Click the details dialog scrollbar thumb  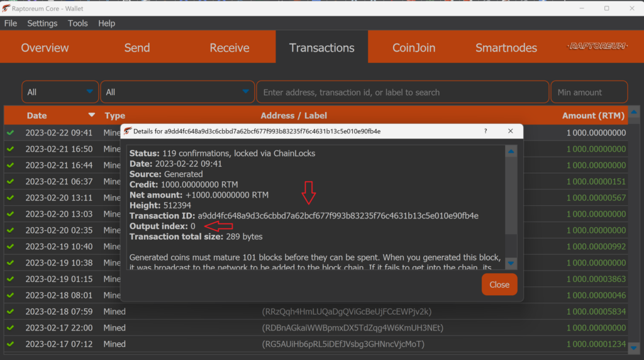tap(511, 195)
